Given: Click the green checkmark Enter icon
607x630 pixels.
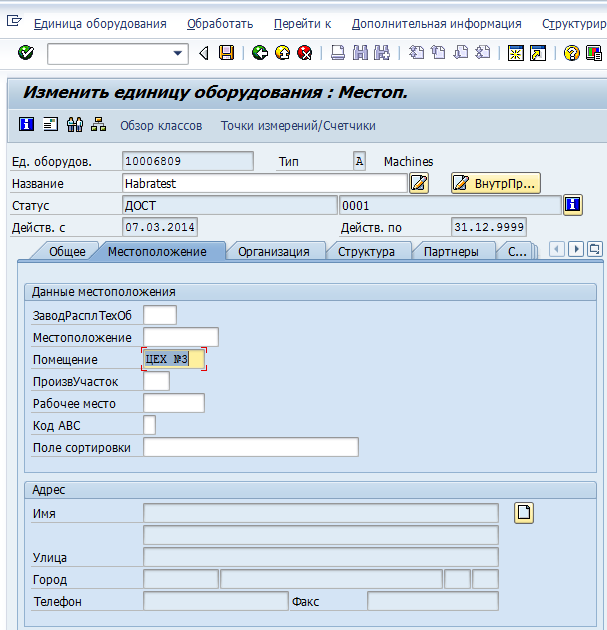Looking at the screenshot, I should 26,53.
